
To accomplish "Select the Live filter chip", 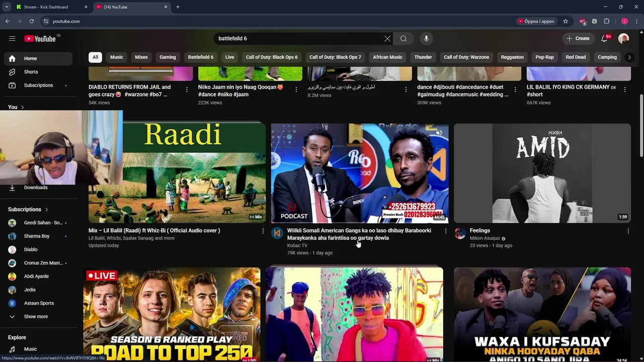I will click(x=229, y=57).
